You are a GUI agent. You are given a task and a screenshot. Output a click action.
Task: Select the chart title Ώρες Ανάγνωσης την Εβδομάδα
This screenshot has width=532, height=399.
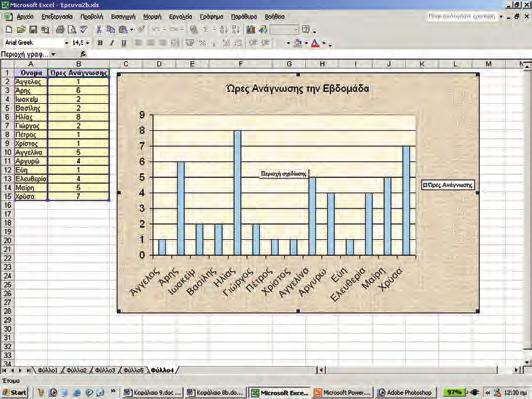[x=298, y=89]
